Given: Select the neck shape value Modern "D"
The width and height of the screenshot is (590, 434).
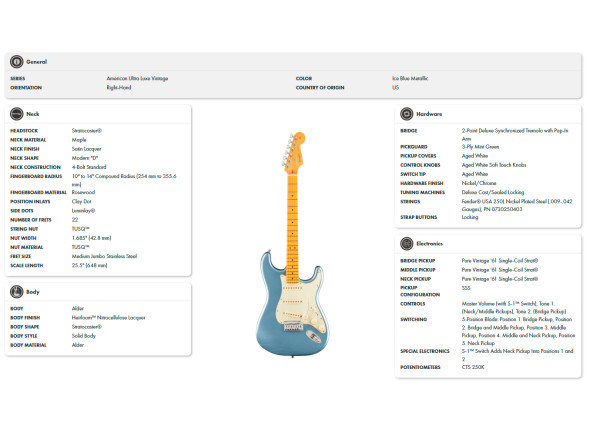Looking at the screenshot, I should (x=85, y=158).
